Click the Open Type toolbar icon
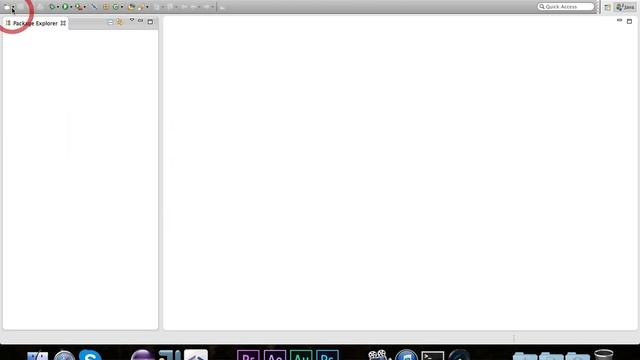 tap(131, 7)
